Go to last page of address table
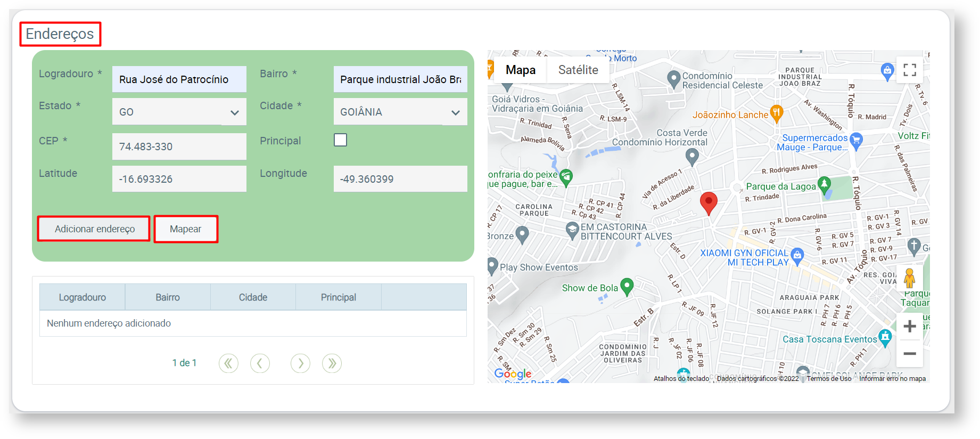The height and width of the screenshot is (439, 980). click(332, 363)
